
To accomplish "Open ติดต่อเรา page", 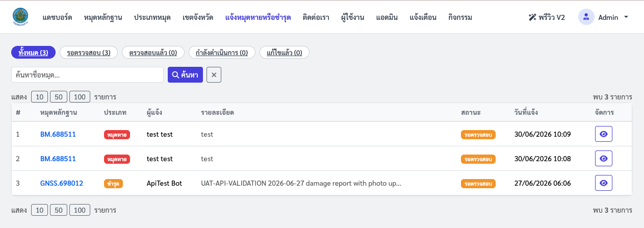I will 316,17.
